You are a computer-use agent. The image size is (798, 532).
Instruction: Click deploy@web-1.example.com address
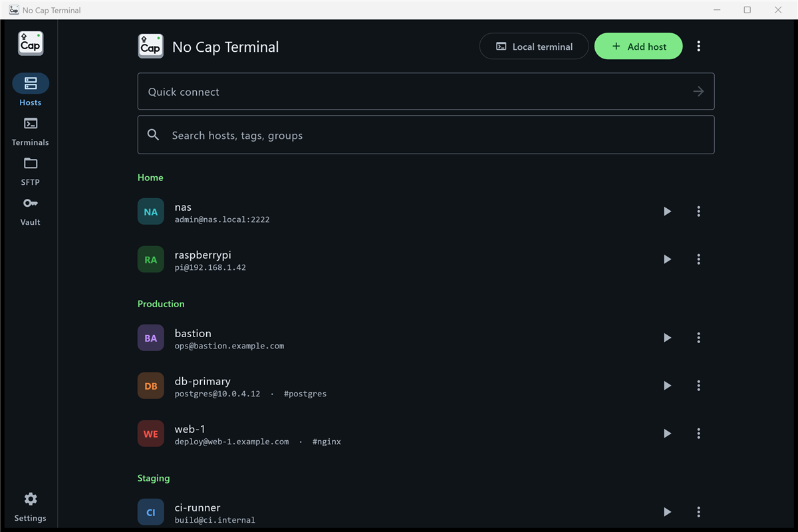(x=232, y=442)
